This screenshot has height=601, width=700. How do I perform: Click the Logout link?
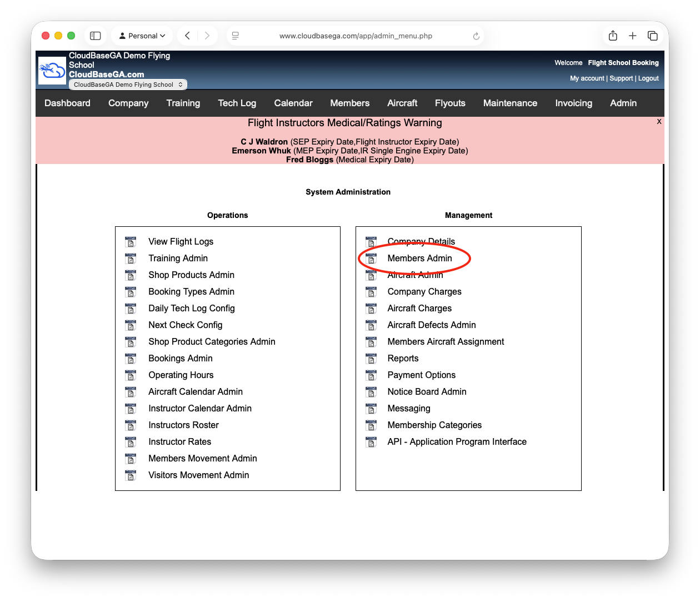pyautogui.click(x=648, y=78)
